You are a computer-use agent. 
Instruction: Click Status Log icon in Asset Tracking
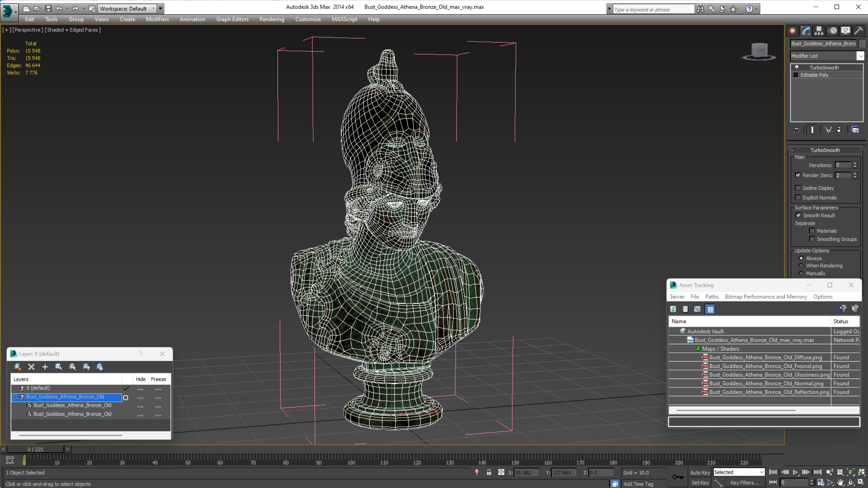[x=685, y=309]
